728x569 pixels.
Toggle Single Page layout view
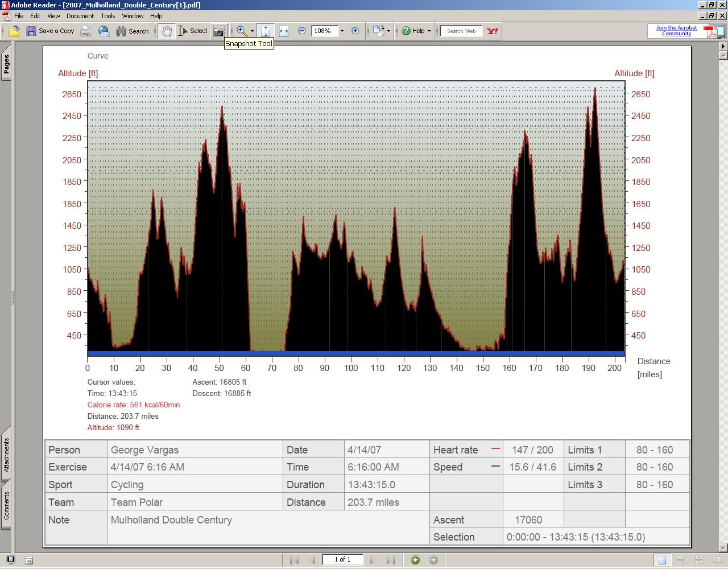(662, 560)
